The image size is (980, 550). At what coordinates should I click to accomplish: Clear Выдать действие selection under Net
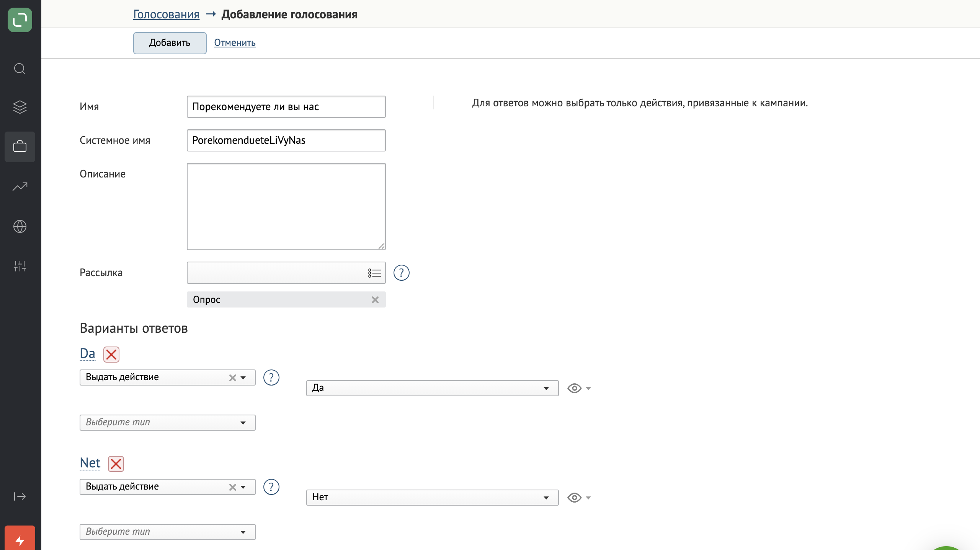click(x=232, y=487)
